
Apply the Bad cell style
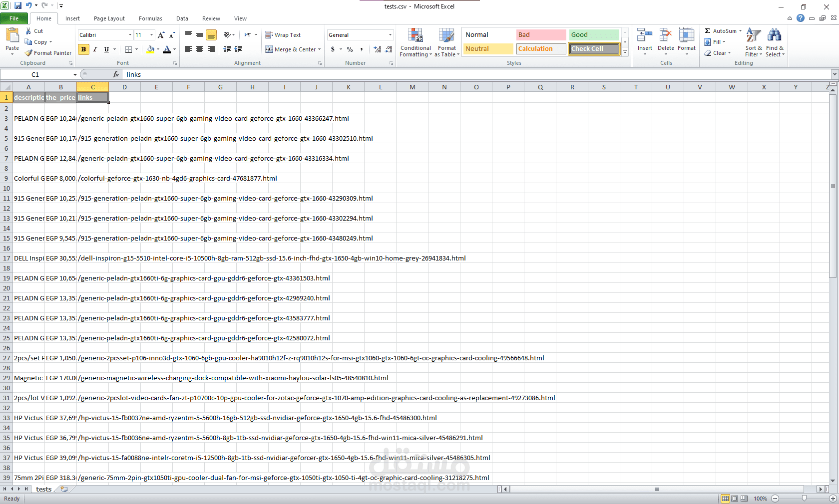coord(541,35)
